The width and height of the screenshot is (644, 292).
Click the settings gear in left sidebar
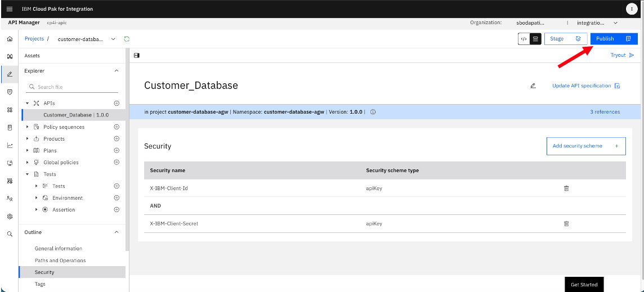pyautogui.click(x=10, y=217)
